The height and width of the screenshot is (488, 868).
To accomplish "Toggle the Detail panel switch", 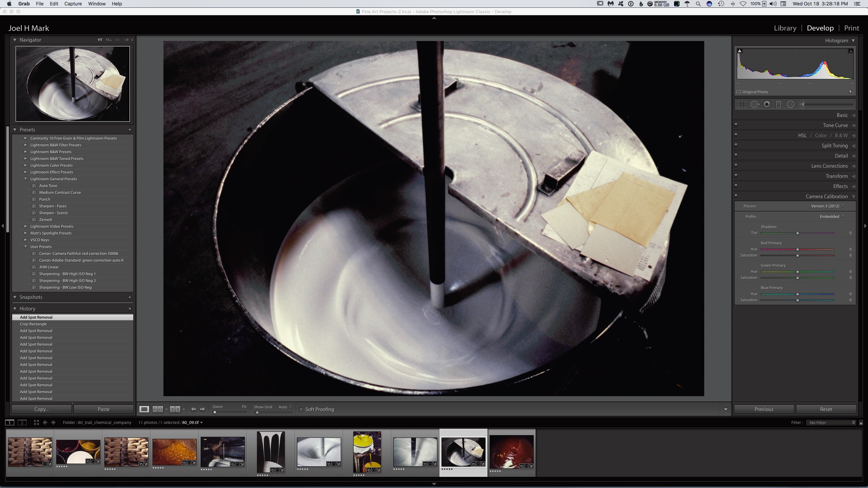I will 736,156.
